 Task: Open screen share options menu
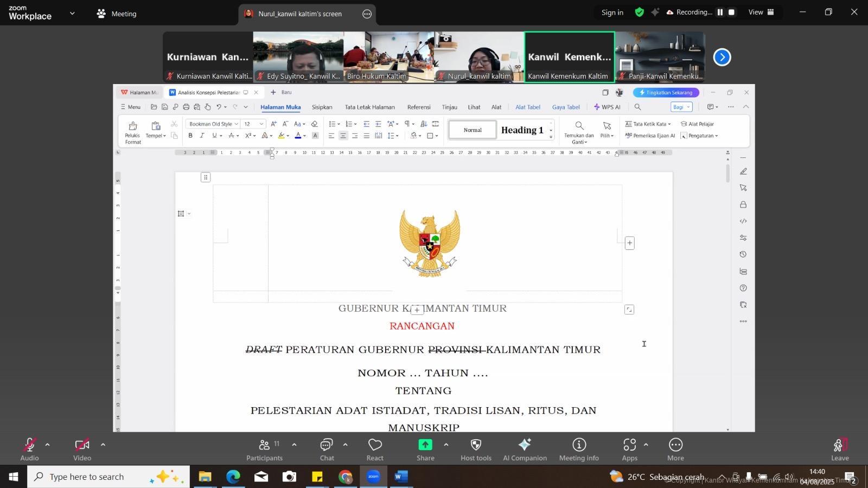click(367, 14)
